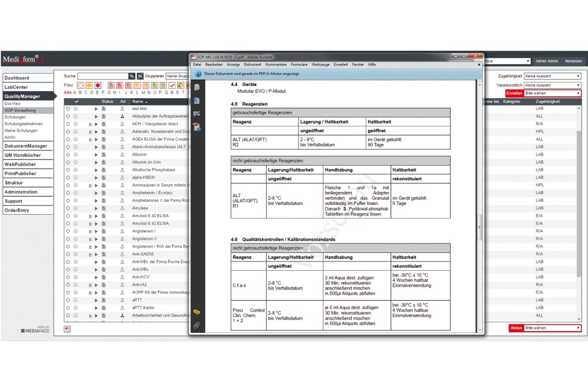
Task: Click the PDF export icon below the SOP list
Action: 67,329
